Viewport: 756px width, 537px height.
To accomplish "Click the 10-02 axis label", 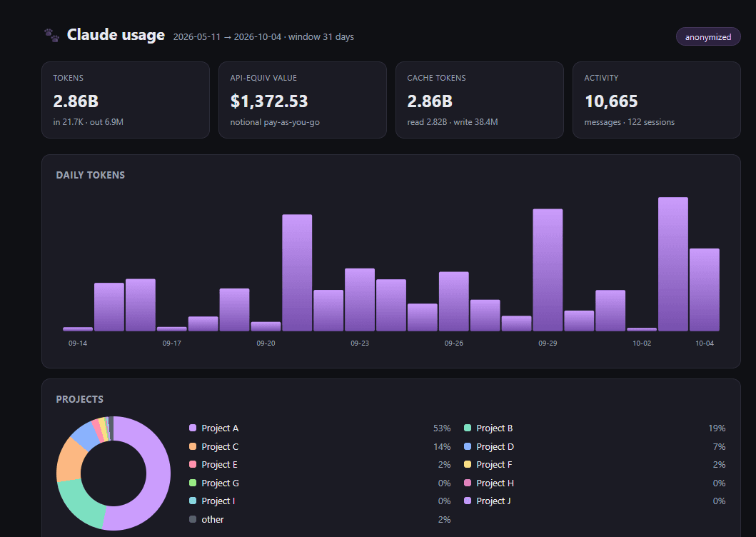I will [642, 343].
